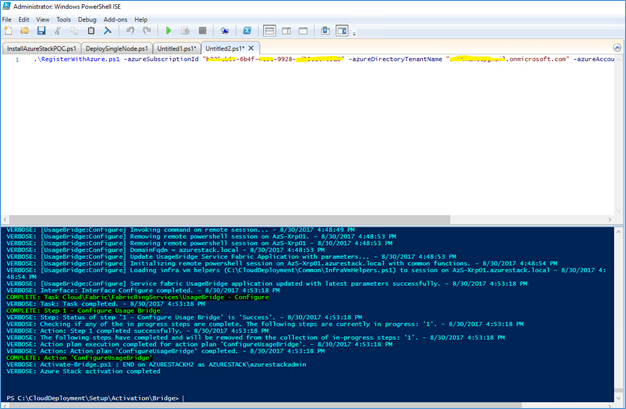The image size is (626, 409).
Task: Save the script with the floppy disk icon
Action: coord(41,31)
